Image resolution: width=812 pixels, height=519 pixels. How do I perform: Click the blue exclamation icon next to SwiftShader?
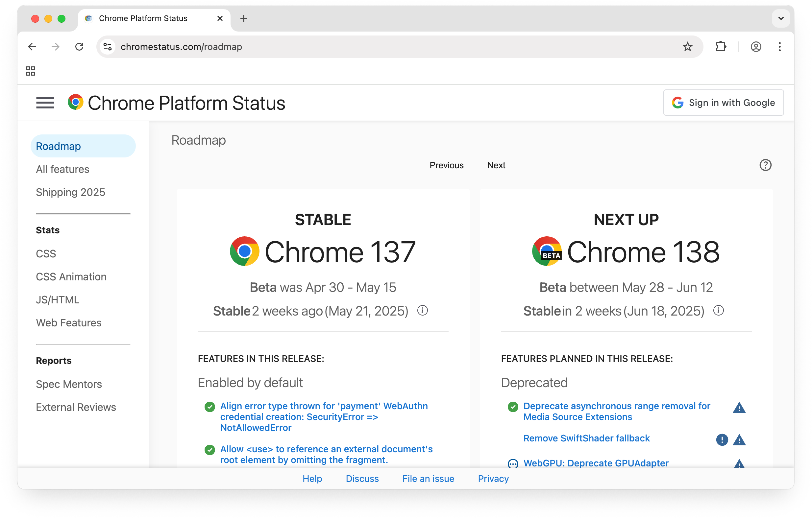[722, 439]
